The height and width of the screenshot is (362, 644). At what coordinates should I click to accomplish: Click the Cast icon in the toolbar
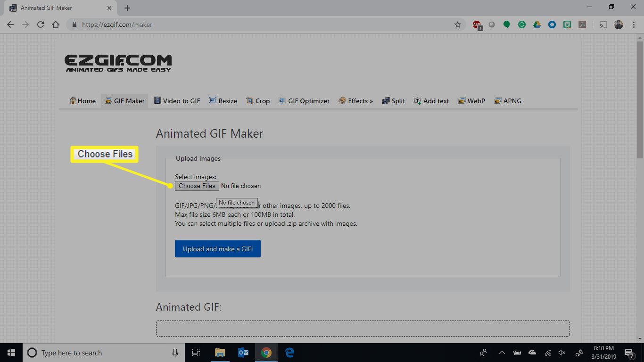click(603, 25)
